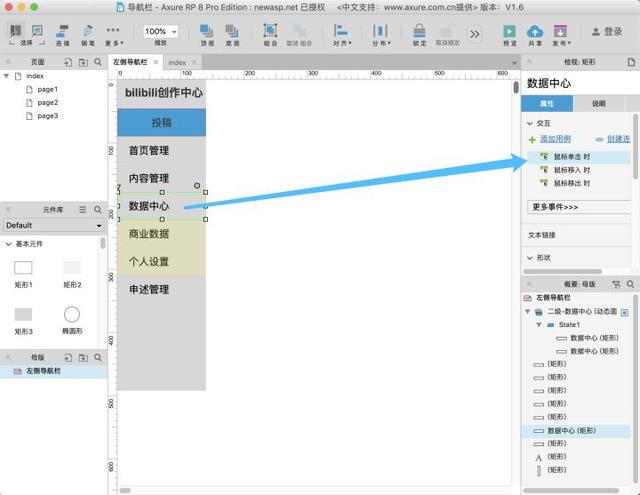Collapse the 二级-数据中心 dynamic panel node
Screen dimensions: 640x495
tap(527, 311)
